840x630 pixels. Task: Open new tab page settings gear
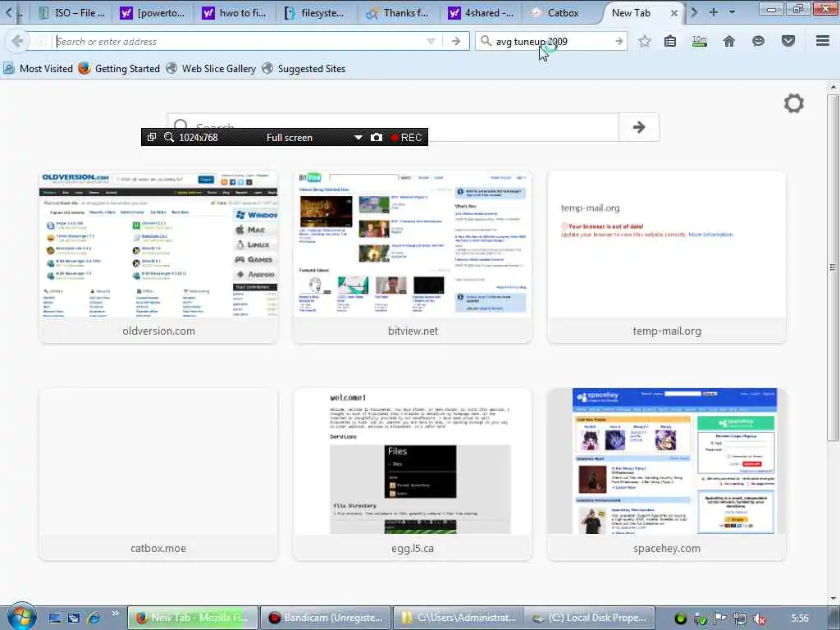tap(793, 103)
